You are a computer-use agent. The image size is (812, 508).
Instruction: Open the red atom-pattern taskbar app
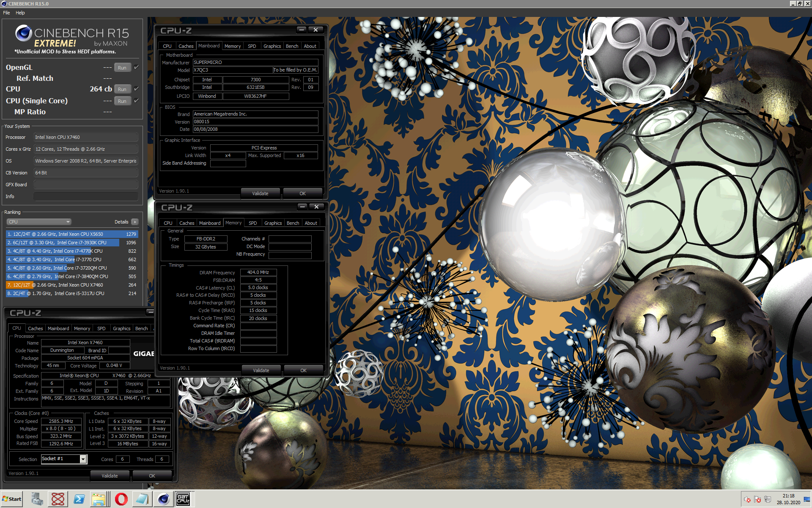58,499
